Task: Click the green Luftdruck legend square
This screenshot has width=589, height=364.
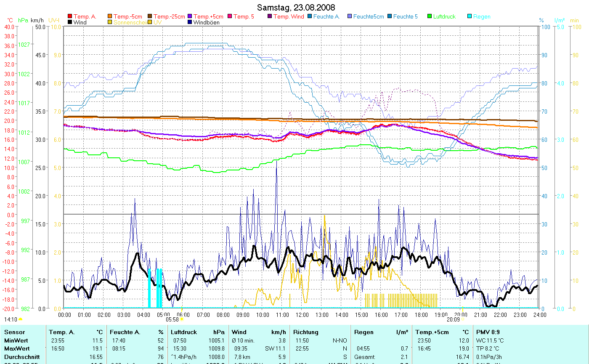Action: pyautogui.click(x=430, y=16)
